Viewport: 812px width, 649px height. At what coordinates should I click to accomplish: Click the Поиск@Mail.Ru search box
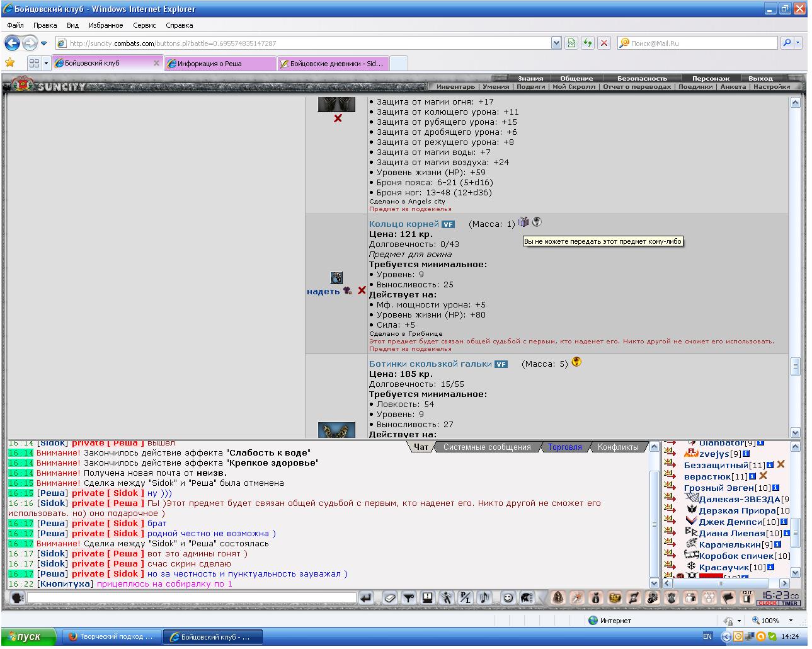pyautogui.click(x=697, y=43)
